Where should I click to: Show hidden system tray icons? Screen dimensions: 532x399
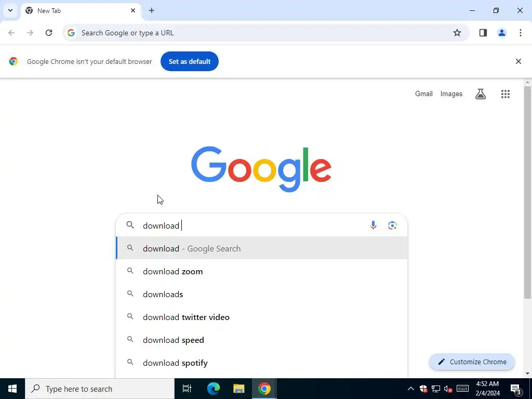(x=410, y=389)
